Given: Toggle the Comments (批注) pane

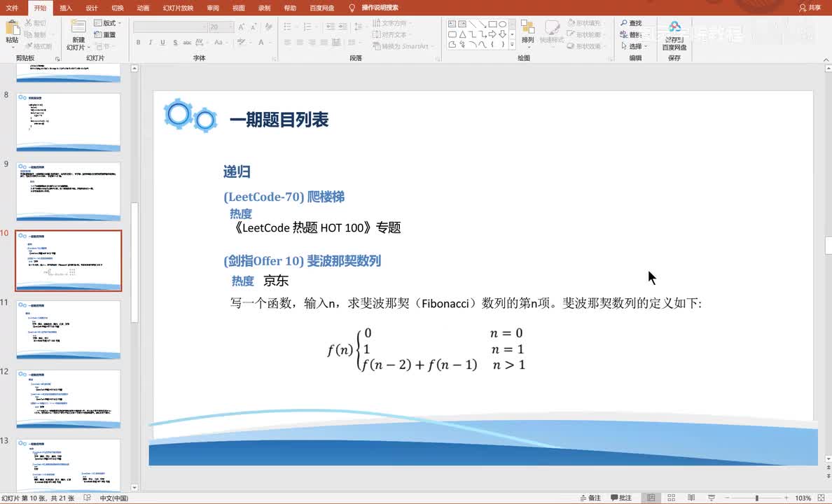Looking at the screenshot, I should pyautogui.click(x=621, y=498).
